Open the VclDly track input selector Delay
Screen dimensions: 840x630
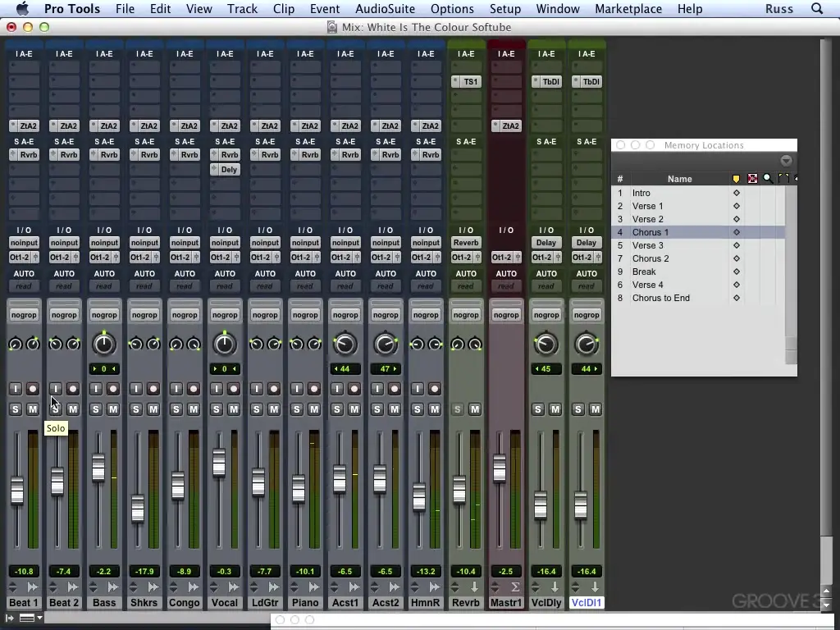[546, 243]
